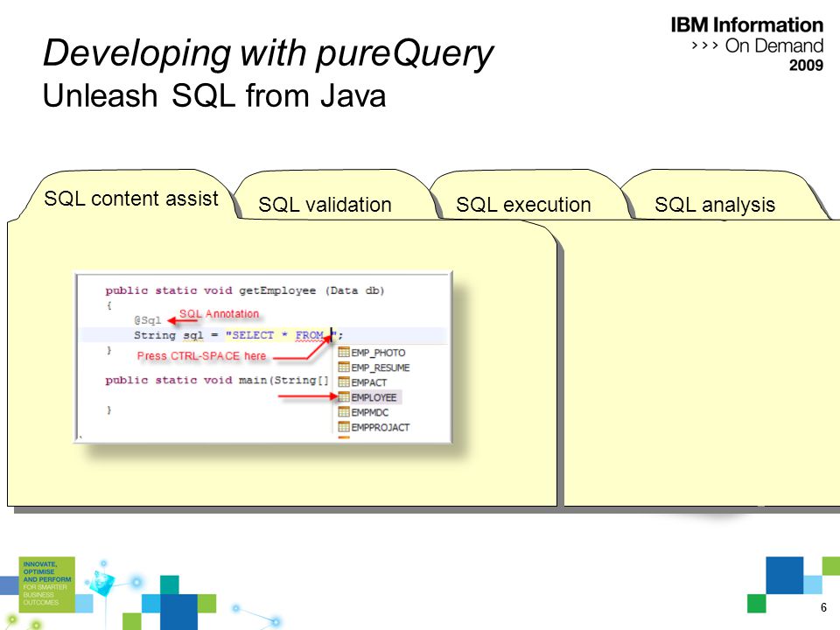
Task: Choose EMP_PHOTO from the suggestion list
Action: click(378, 353)
